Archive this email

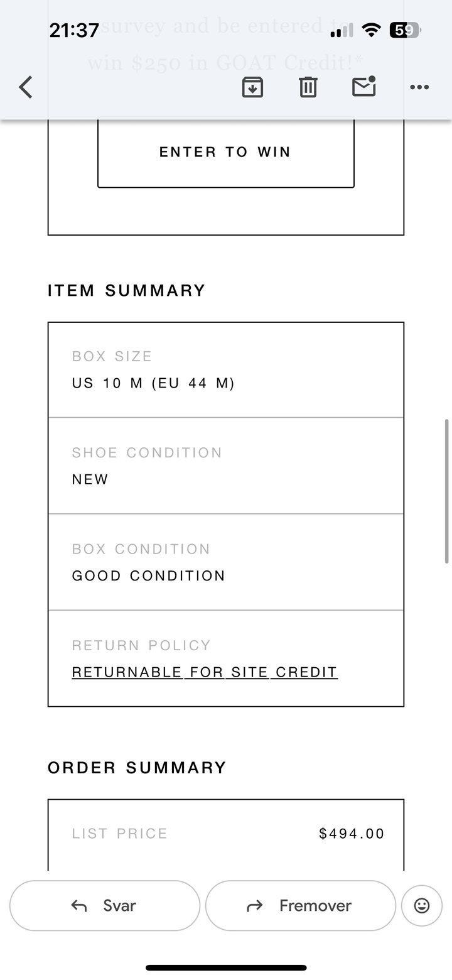click(x=252, y=87)
